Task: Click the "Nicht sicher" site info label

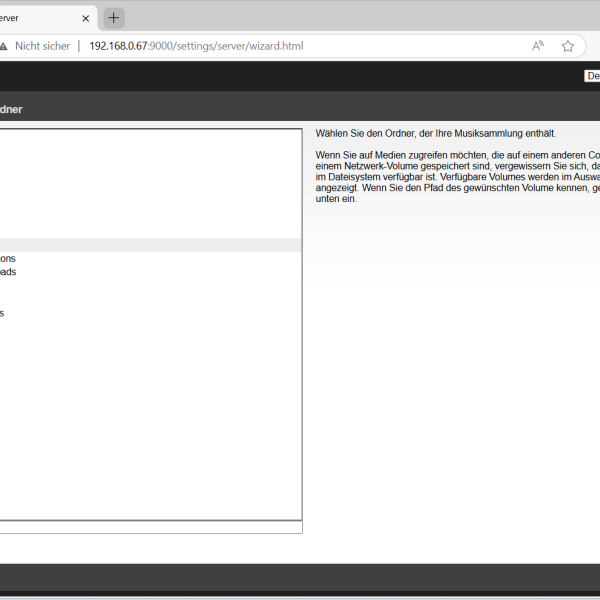Action: [42, 46]
